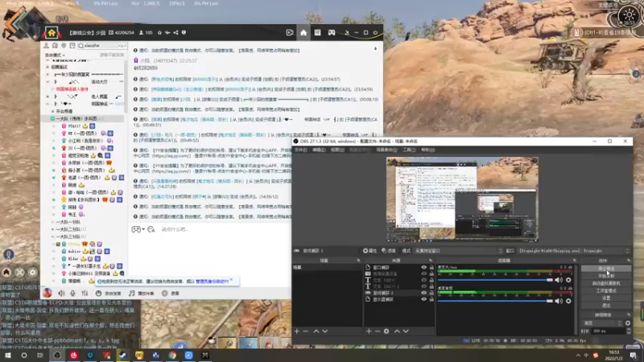The height and width of the screenshot is (362, 644).
Task: Toggle eye visibility for 视频采集设备 source
Action: (x=424, y=274)
